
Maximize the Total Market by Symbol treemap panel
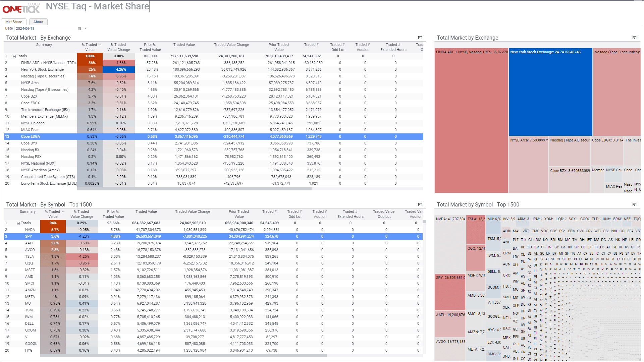coord(634,205)
